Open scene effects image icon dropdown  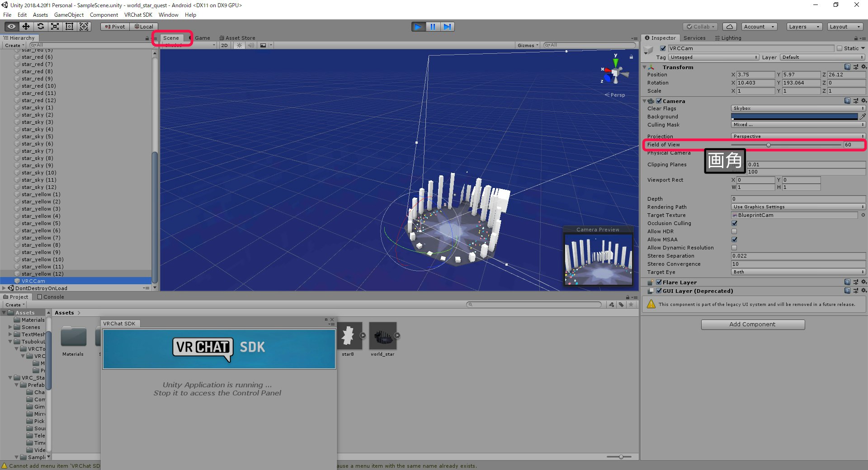pyautogui.click(x=265, y=45)
